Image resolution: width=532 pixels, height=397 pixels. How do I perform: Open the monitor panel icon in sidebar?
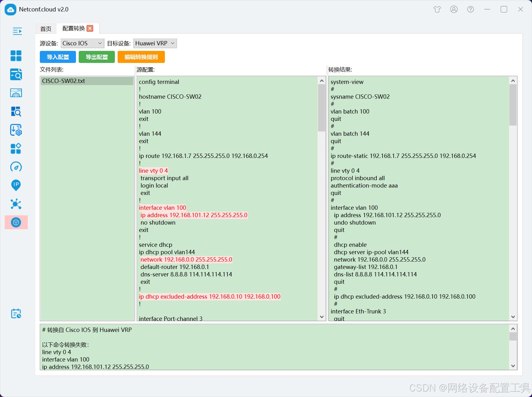[16, 93]
